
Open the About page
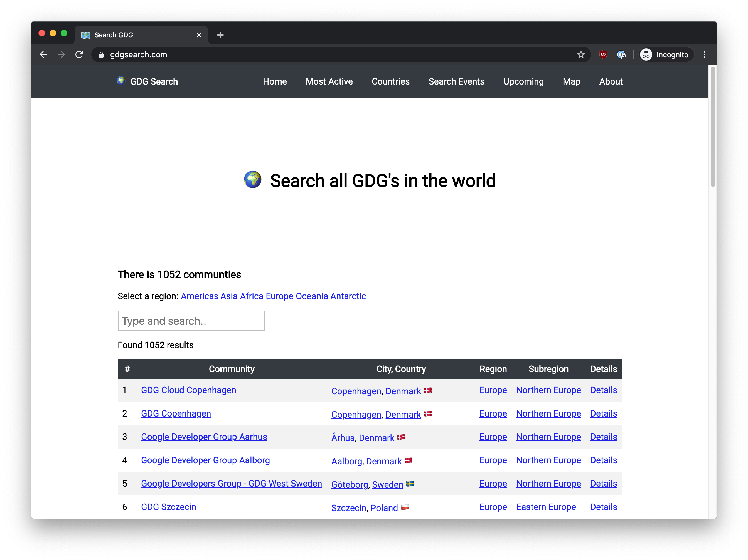(611, 81)
